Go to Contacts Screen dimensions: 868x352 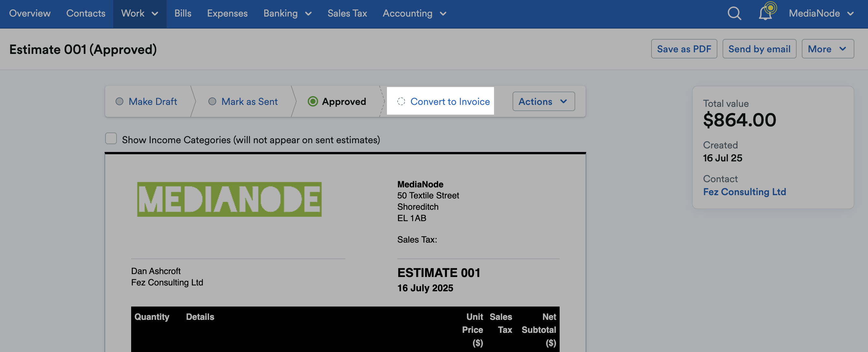click(86, 14)
